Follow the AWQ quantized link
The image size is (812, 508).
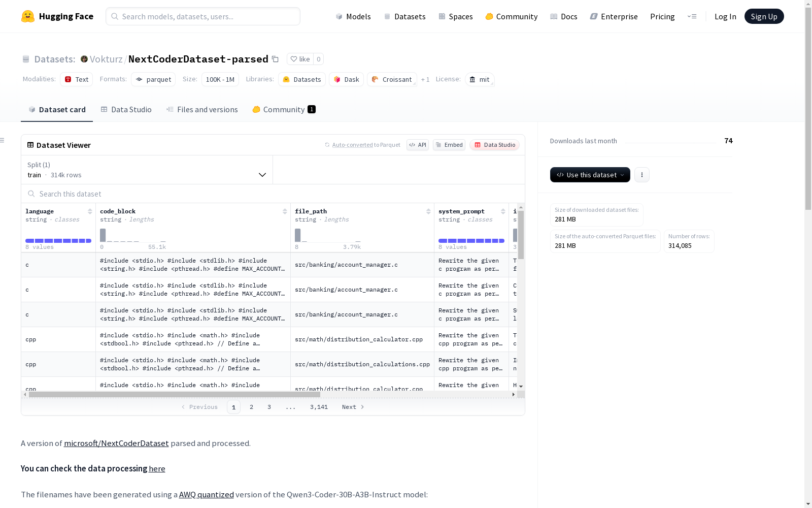[207, 494]
